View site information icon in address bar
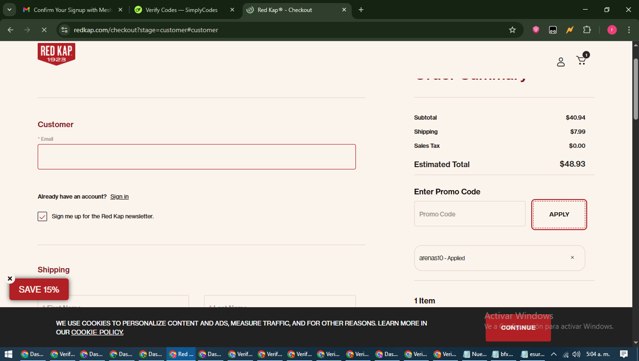The width and height of the screenshot is (639, 361). click(64, 30)
